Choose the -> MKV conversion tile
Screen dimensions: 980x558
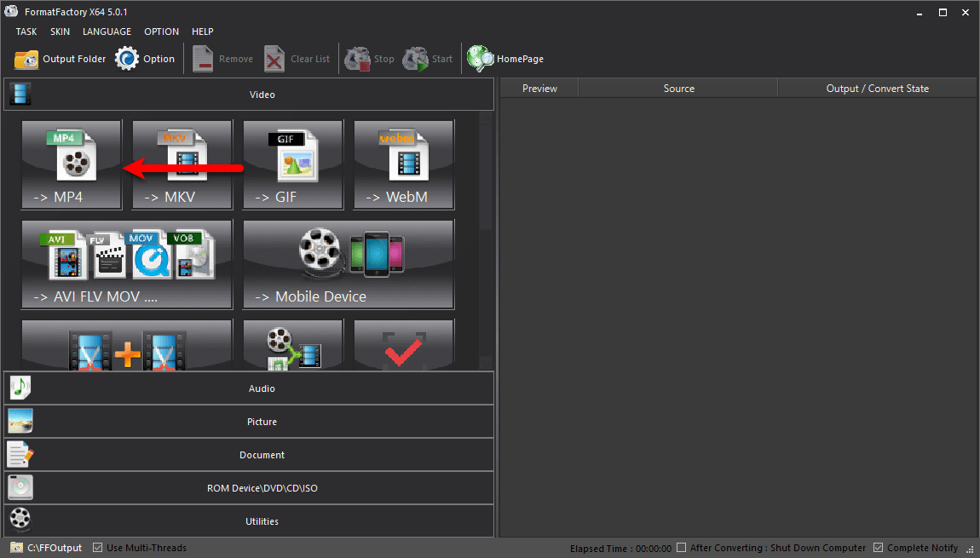click(x=182, y=165)
